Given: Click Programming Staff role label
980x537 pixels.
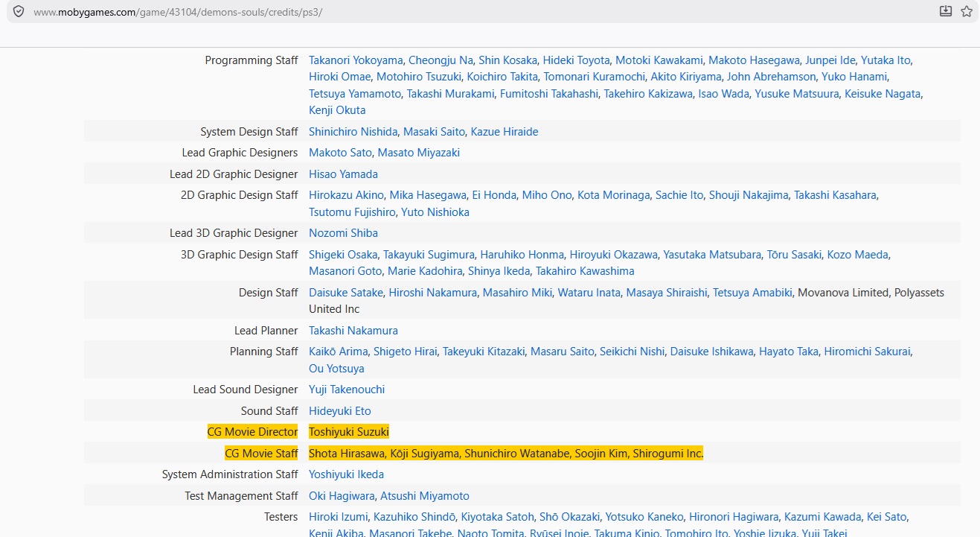Looking at the screenshot, I should [x=252, y=60].
